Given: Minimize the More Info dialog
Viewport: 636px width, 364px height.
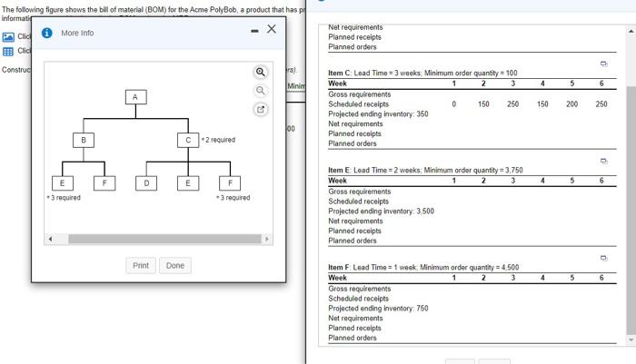Looking at the screenshot, I should click(254, 31).
